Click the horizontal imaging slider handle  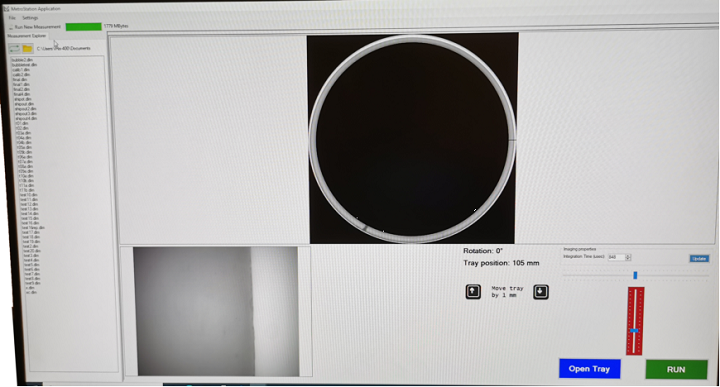635,275
